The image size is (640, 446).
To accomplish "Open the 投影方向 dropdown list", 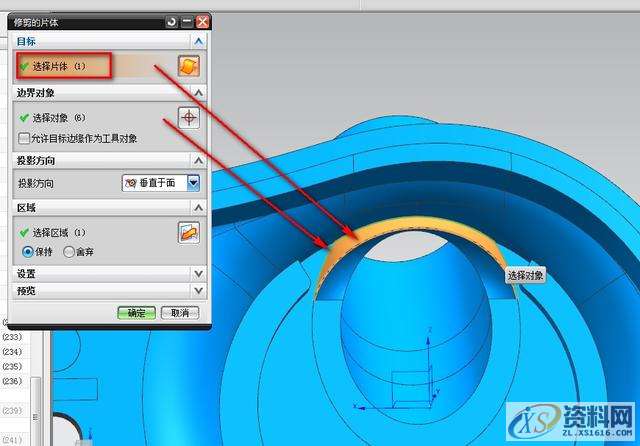I will coord(194,183).
